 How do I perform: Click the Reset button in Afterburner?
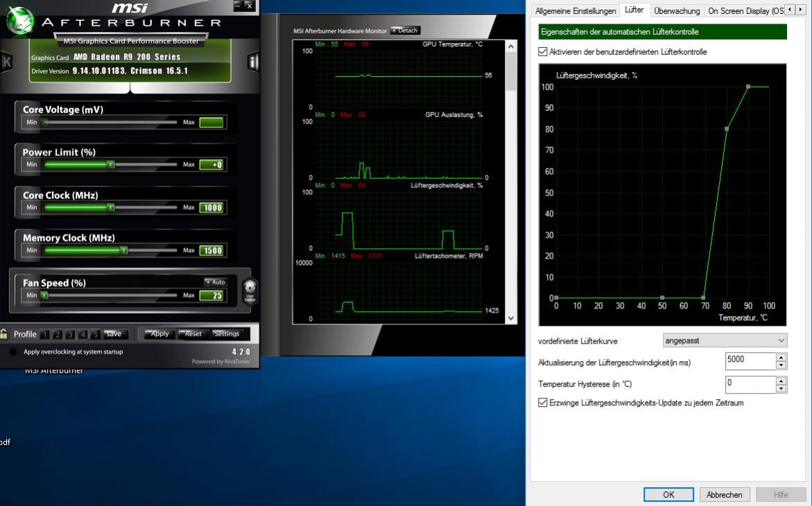coord(193,334)
